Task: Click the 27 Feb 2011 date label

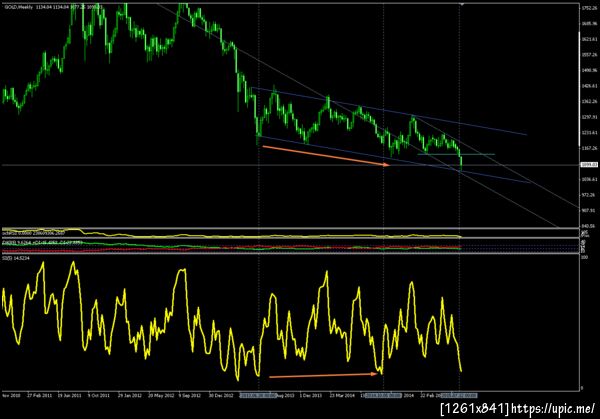Action: [x=39, y=395]
